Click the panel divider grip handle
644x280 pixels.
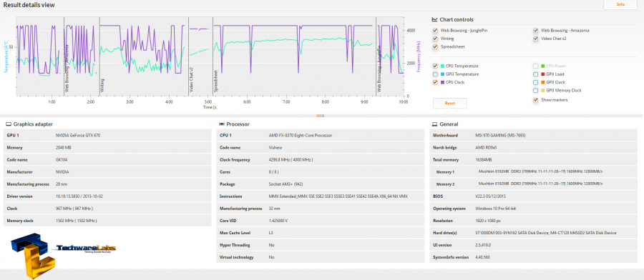pyautogui.click(x=321, y=116)
